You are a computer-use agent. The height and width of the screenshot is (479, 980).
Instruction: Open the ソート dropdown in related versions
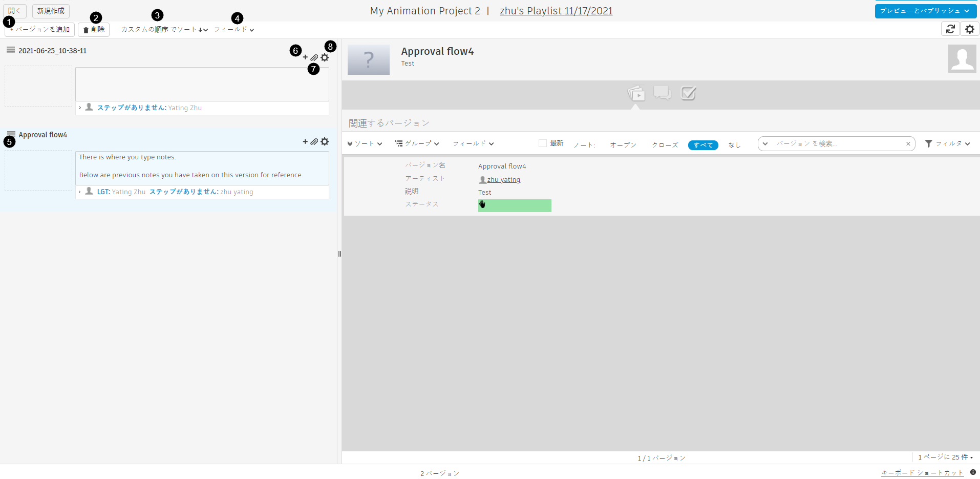(x=365, y=143)
